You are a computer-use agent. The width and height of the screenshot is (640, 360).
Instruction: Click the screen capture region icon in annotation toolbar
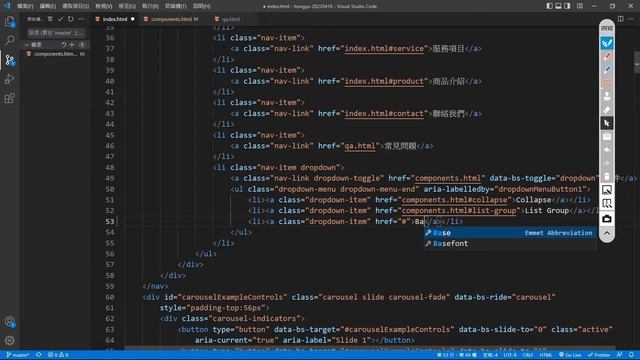[607, 190]
